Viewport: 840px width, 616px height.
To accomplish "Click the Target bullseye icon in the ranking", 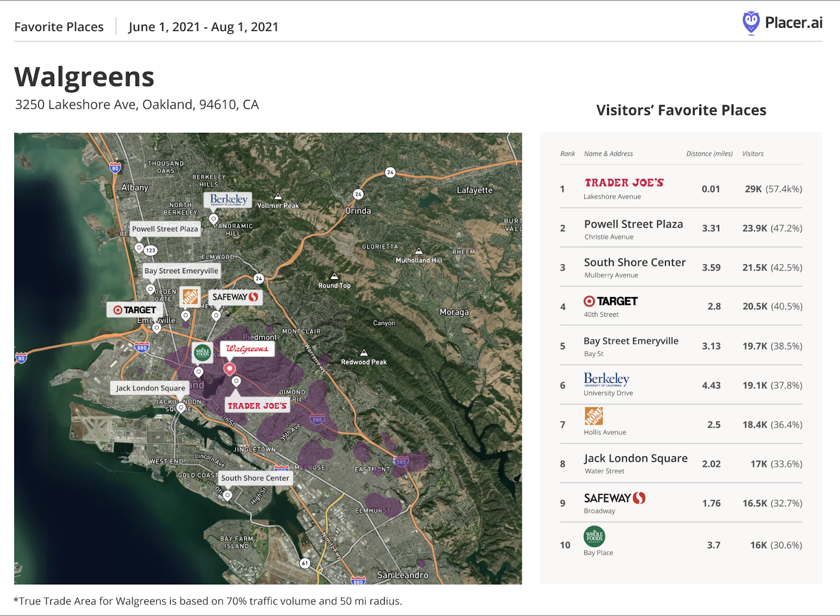I will 591,301.
